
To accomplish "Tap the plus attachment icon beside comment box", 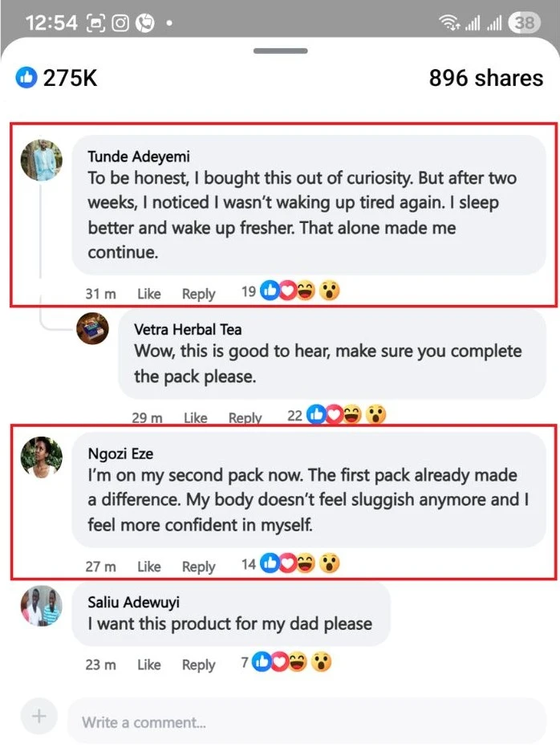I will coord(39,716).
